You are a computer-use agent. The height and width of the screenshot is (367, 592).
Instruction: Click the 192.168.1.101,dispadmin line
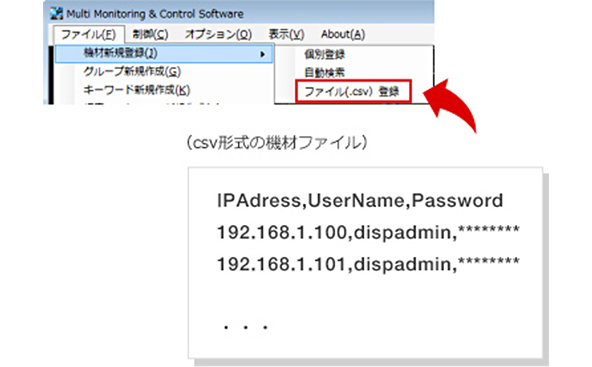click(x=368, y=264)
